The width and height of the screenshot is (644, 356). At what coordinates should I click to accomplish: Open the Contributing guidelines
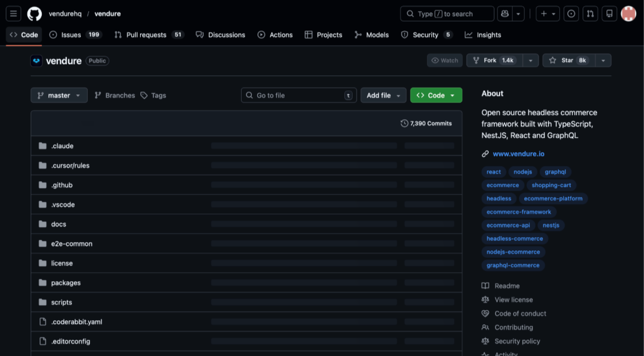514,328
